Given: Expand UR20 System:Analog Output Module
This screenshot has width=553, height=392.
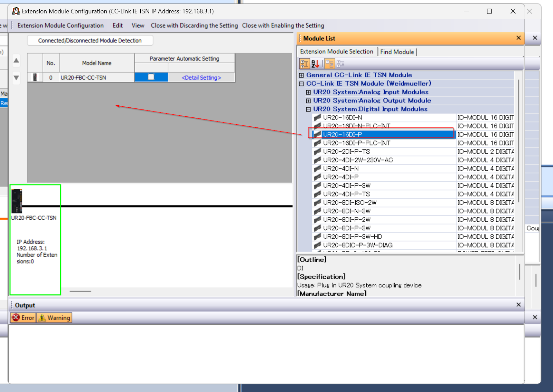Looking at the screenshot, I should click(x=308, y=101).
